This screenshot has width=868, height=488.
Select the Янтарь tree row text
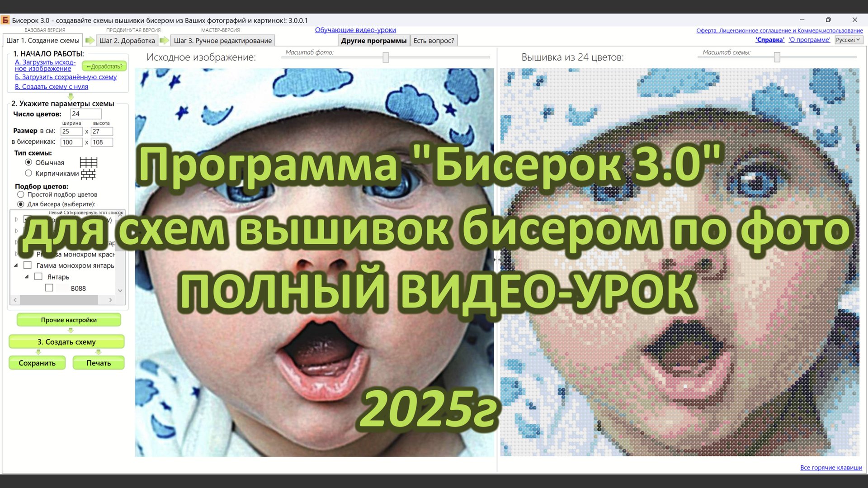[58, 277]
